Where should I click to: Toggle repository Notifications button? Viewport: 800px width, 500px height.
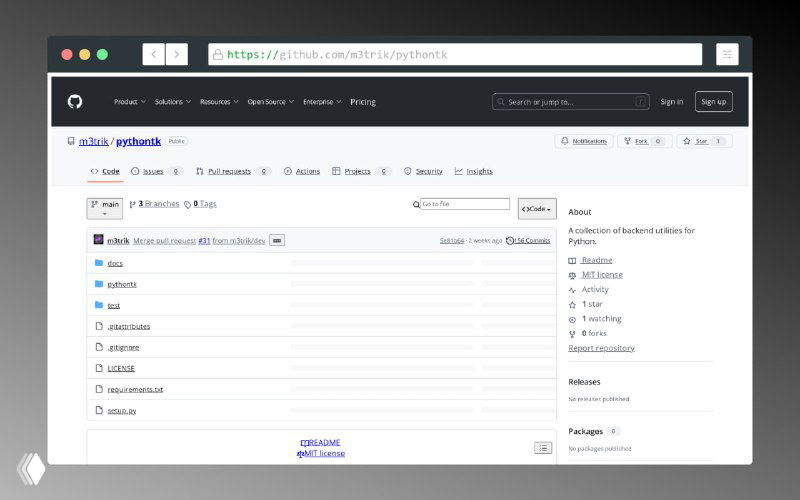pos(584,141)
